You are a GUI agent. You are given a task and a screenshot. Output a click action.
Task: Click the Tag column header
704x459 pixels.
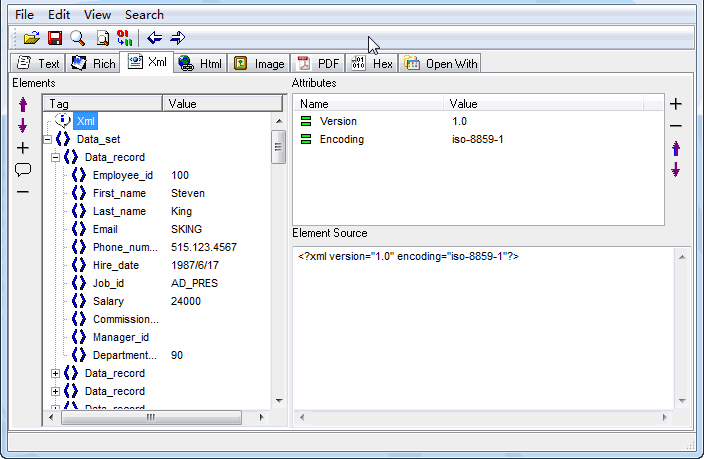(x=103, y=104)
